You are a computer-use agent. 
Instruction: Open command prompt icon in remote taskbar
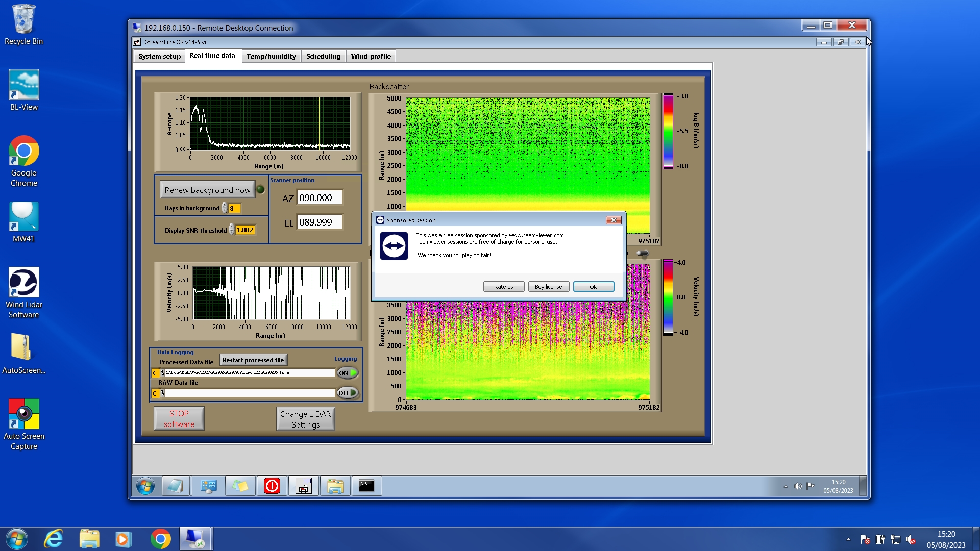point(366,486)
